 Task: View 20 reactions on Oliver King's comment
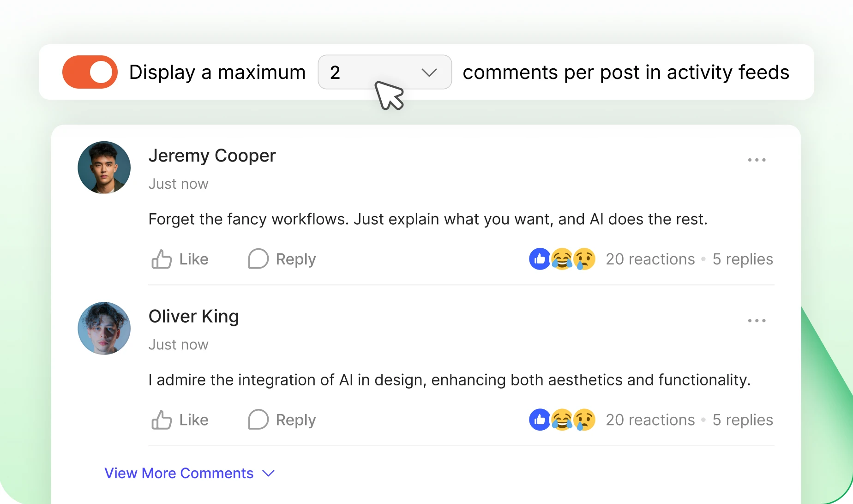click(x=650, y=420)
